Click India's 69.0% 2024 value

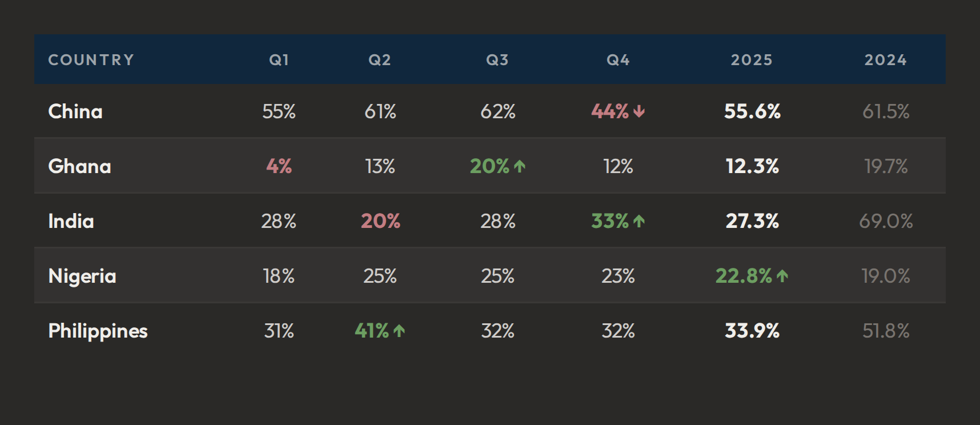[886, 221]
